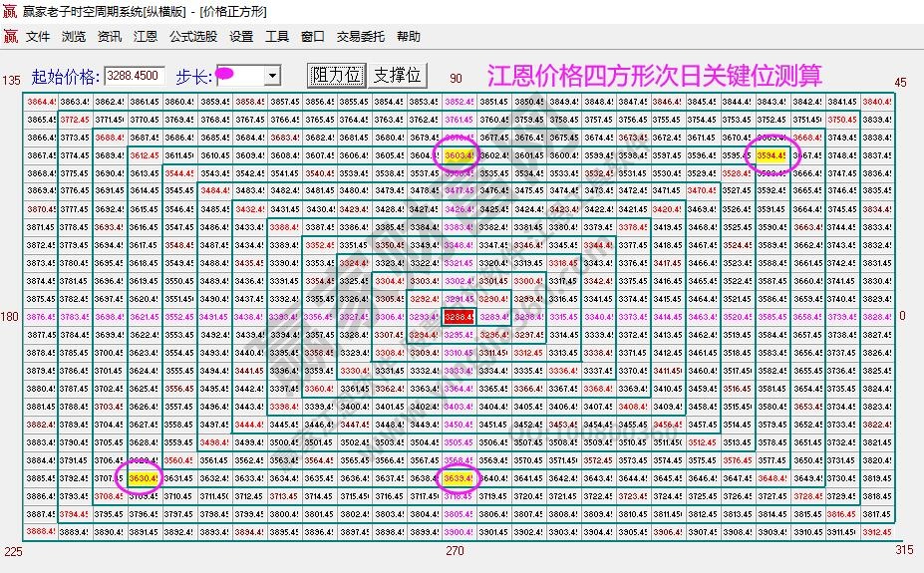Click the app logo in the title bar
924x573 pixels.
(x=10, y=12)
